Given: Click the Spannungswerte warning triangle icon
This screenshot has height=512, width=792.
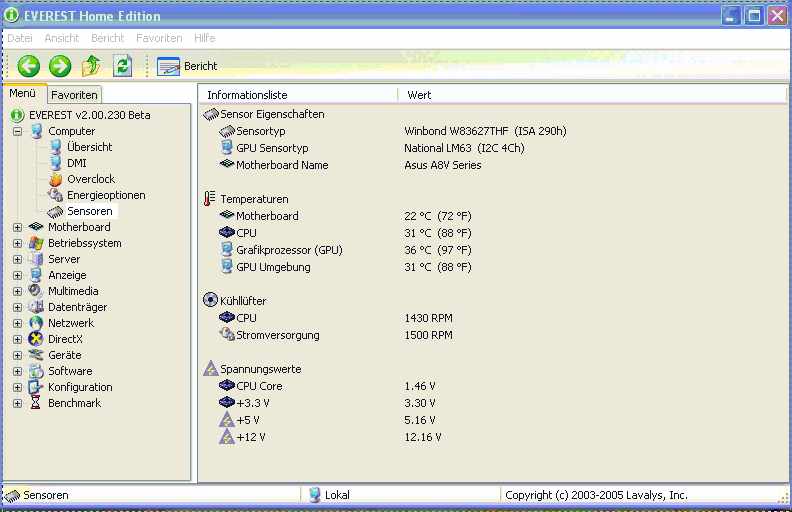Looking at the screenshot, I should (x=211, y=369).
